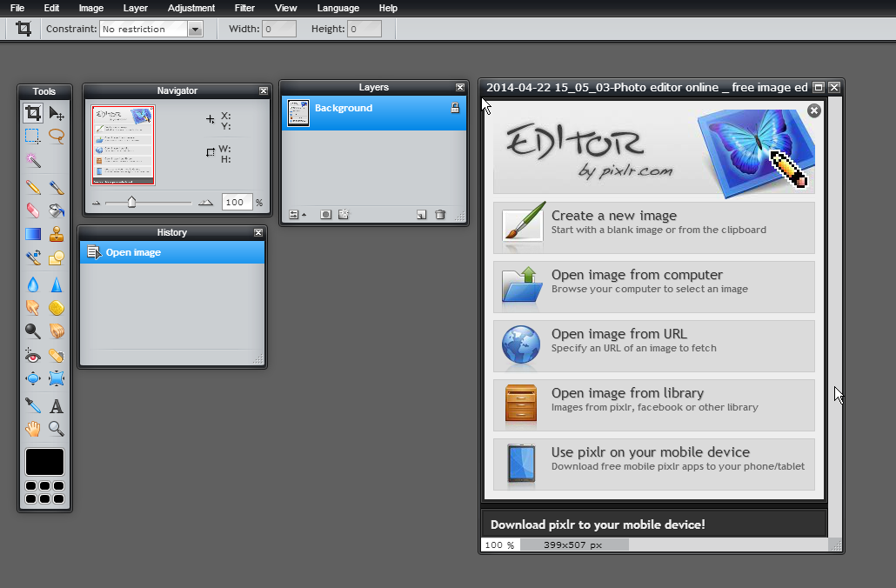This screenshot has width=896, height=588.
Task: Open the Language menu
Action: [338, 8]
